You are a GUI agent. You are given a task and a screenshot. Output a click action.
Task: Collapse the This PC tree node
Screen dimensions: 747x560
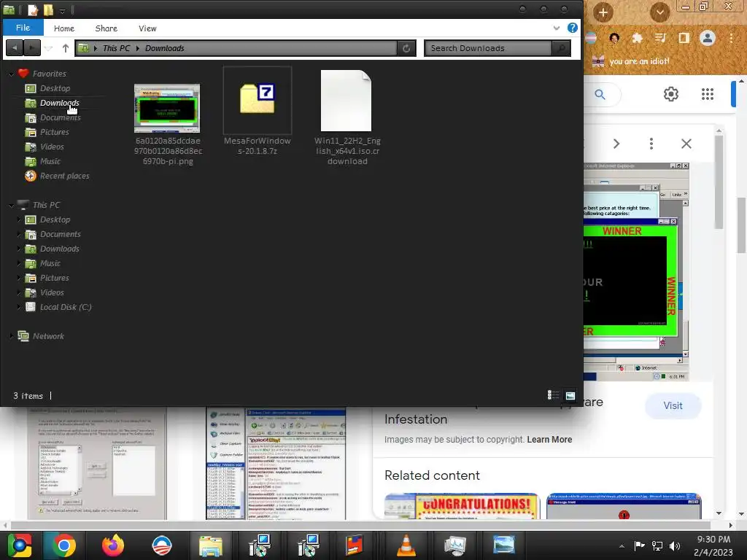(11, 205)
